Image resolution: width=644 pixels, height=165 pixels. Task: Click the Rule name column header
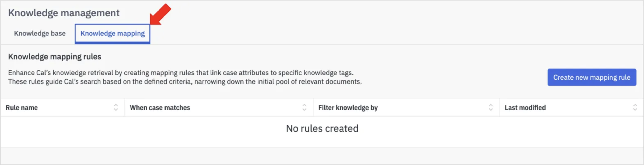pos(21,107)
